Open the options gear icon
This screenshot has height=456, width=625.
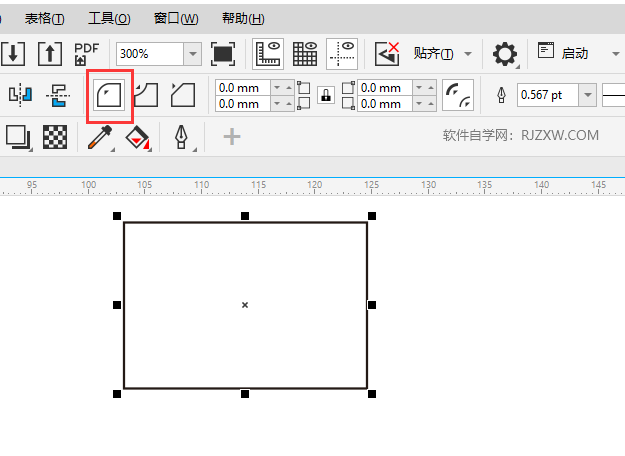tap(505, 54)
